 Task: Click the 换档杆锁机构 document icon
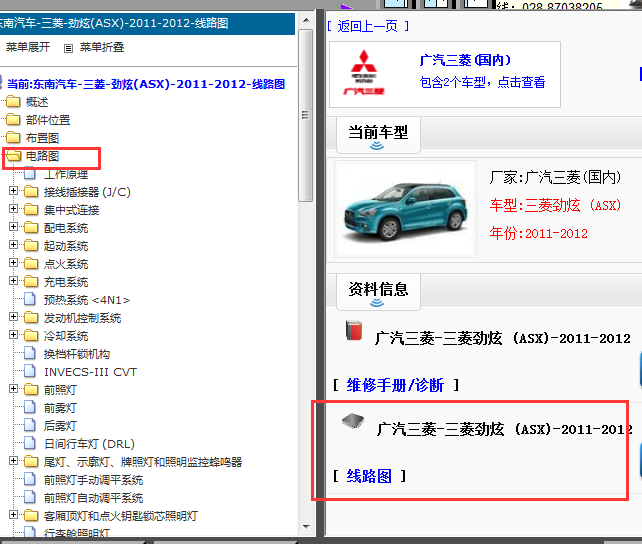coord(29,353)
